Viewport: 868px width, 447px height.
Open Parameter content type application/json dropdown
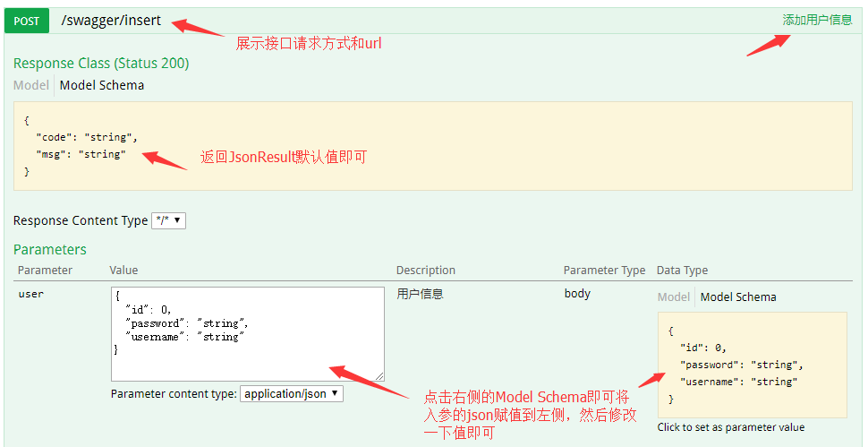292,394
